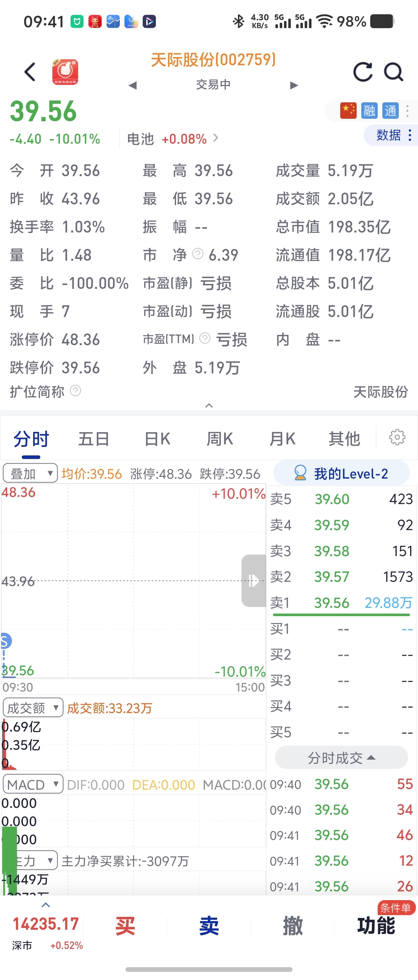Open 其他 chart period tab
This screenshot has height=980, width=418.
tap(344, 439)
